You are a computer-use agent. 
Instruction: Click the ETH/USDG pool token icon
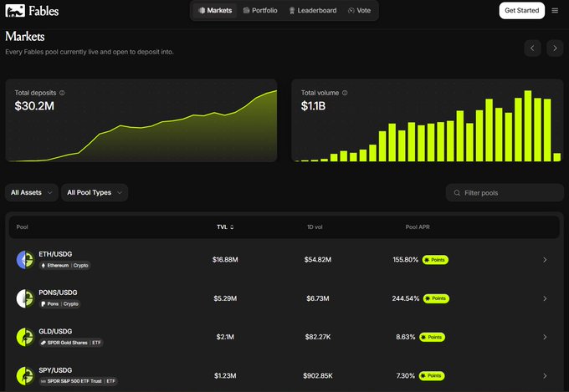(25, 260)
